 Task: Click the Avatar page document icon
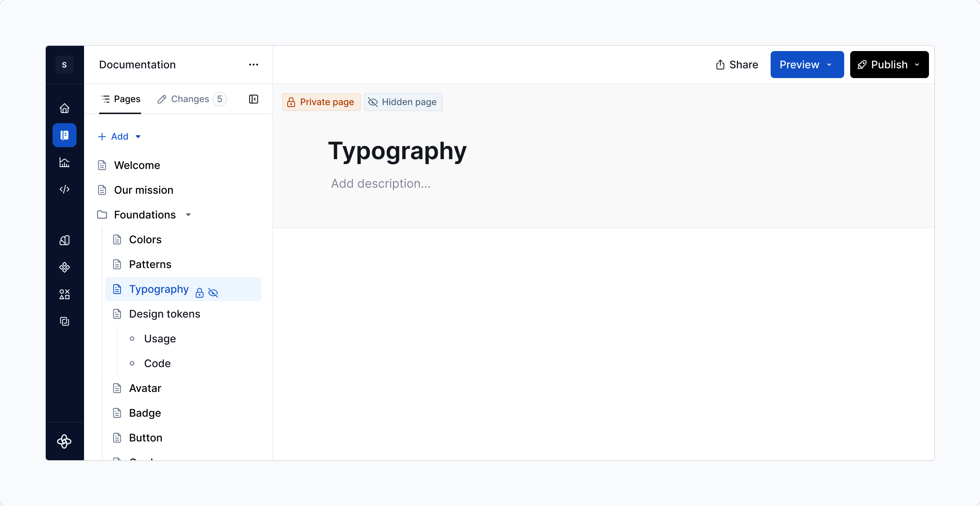[x=117, y=388]
